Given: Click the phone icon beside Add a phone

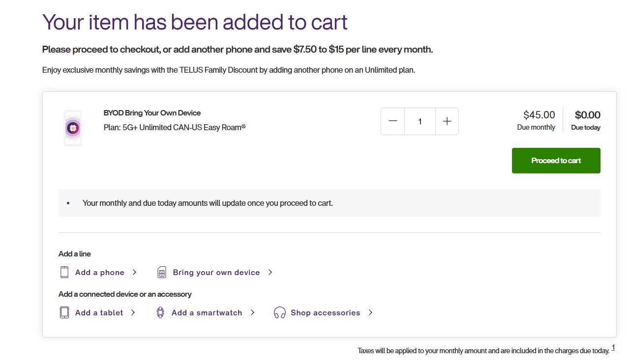Looking at the screenshot, I should [64, 272].
